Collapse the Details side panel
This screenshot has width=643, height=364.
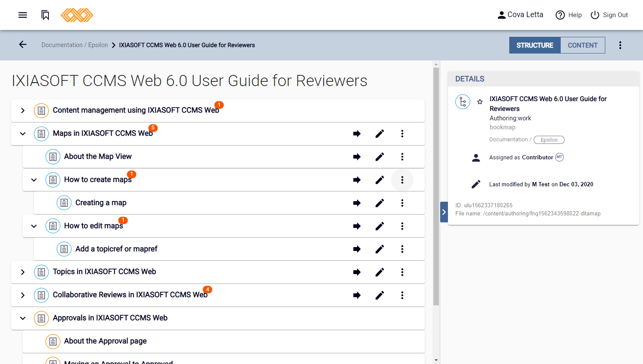[444, 212]
